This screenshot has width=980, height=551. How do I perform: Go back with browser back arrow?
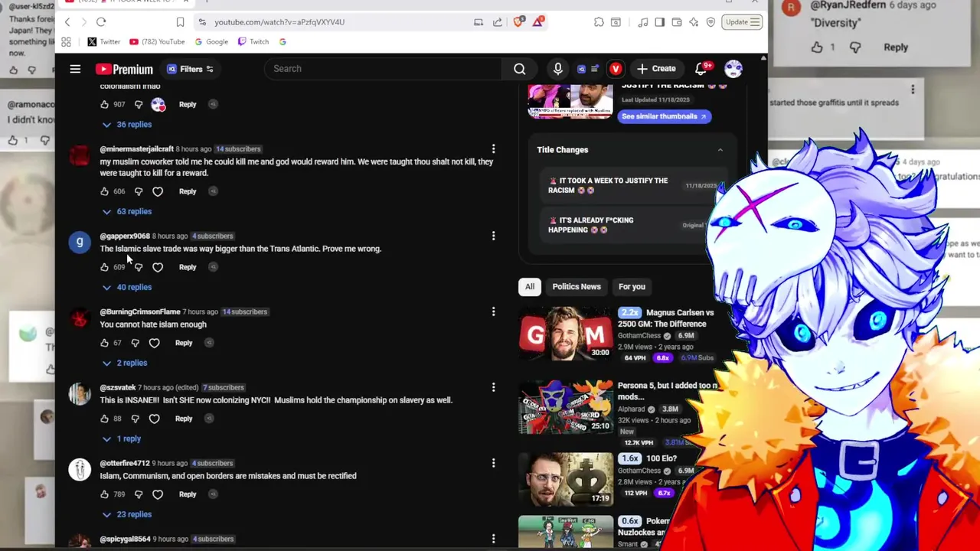coord(67,22)
